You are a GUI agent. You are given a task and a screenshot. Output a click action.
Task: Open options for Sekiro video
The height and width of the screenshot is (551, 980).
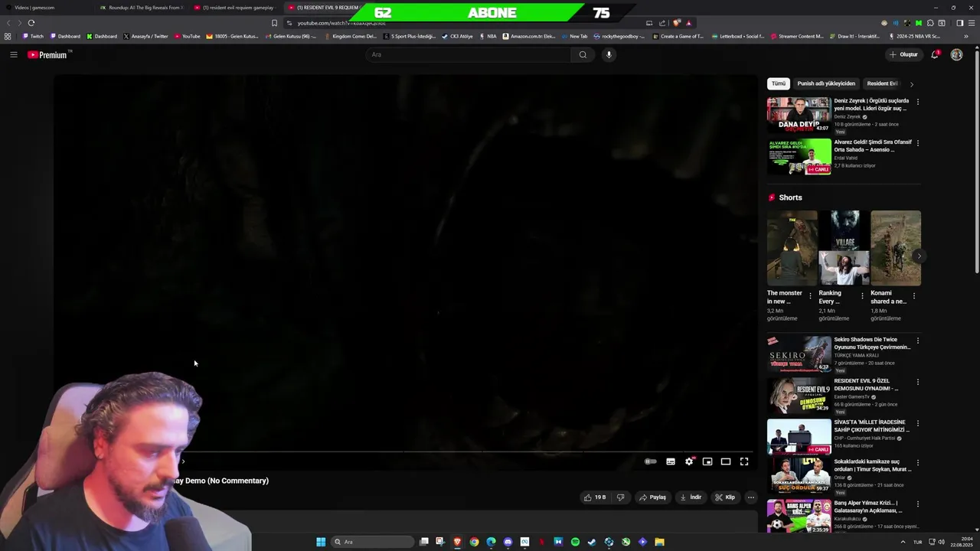918,341
